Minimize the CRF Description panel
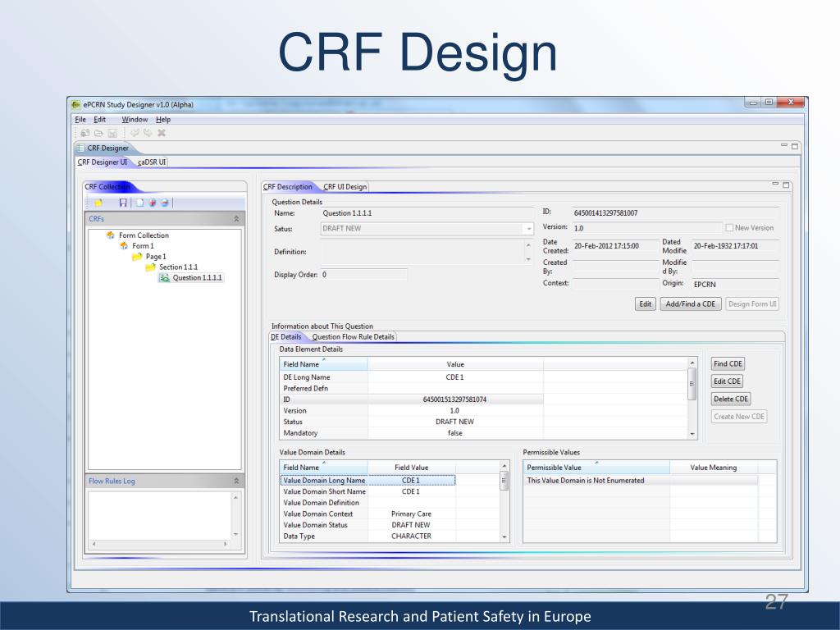840x630 pixels. tap(775, 185)
